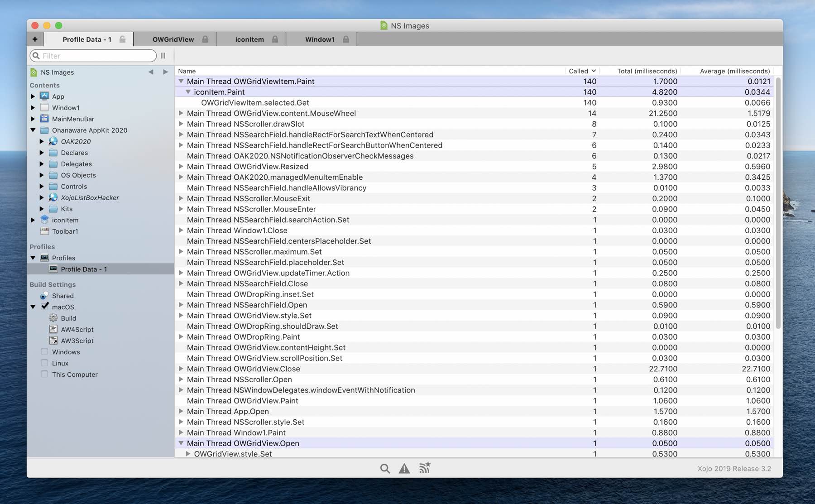Image resolution: width=815 pixels, height=504 pixels.
Task: Enable the Linux build target checkbox
Action: (44, 363)
